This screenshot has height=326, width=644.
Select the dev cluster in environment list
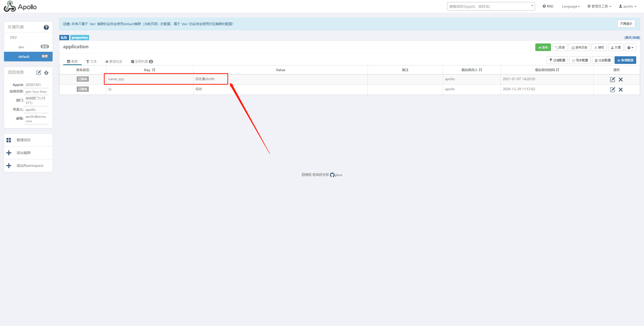21,47
